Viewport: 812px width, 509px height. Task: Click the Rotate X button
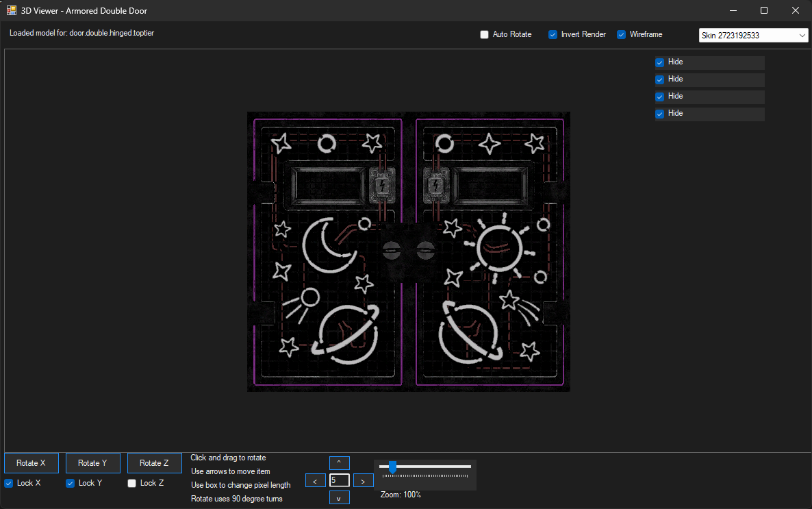31,463
